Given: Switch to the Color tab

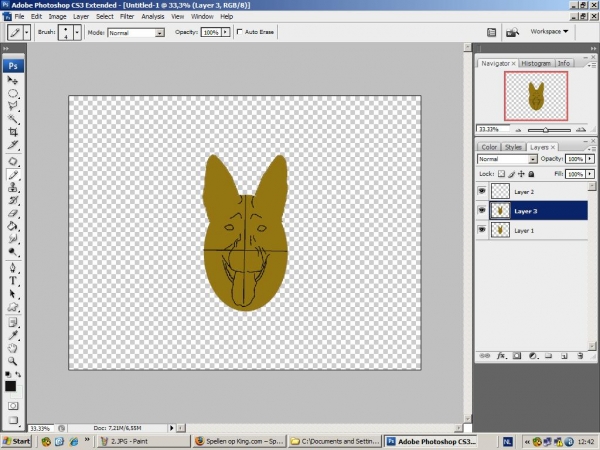Looking at the screenshot, I should coord(489,147).
